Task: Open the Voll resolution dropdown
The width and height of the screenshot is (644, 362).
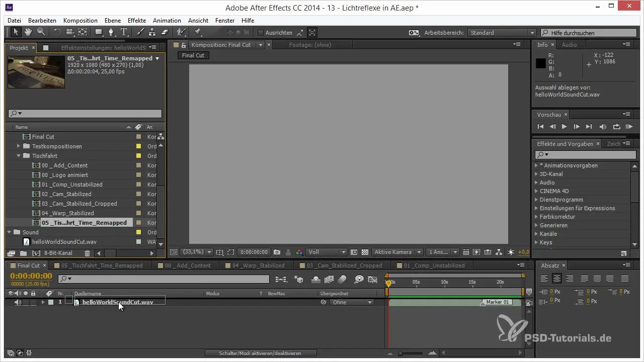Action: pos(327,252)
